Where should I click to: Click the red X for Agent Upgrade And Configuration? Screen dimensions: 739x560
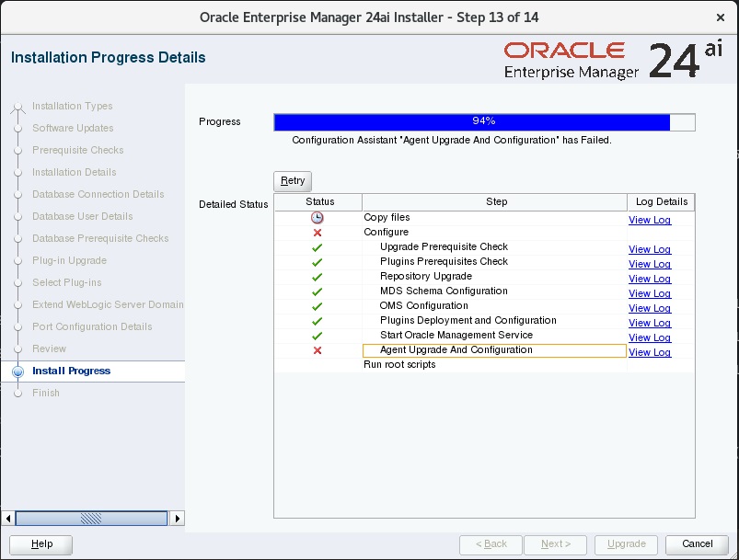pyautogui.click(x=318, y=350)
